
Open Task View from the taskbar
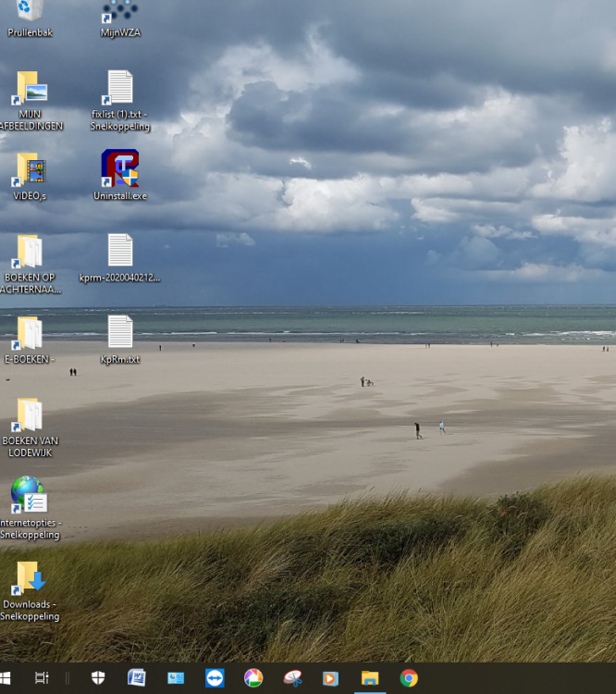[x=42, y=678]
